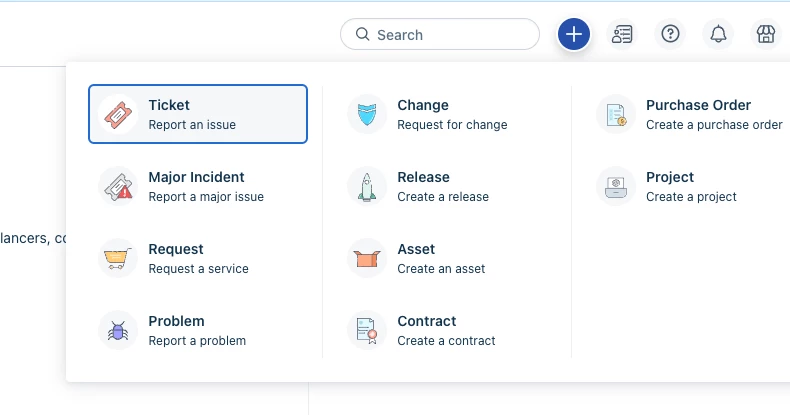
Task: Click the Major Incident warning ticket icon
Action: [x=118, y=186]
